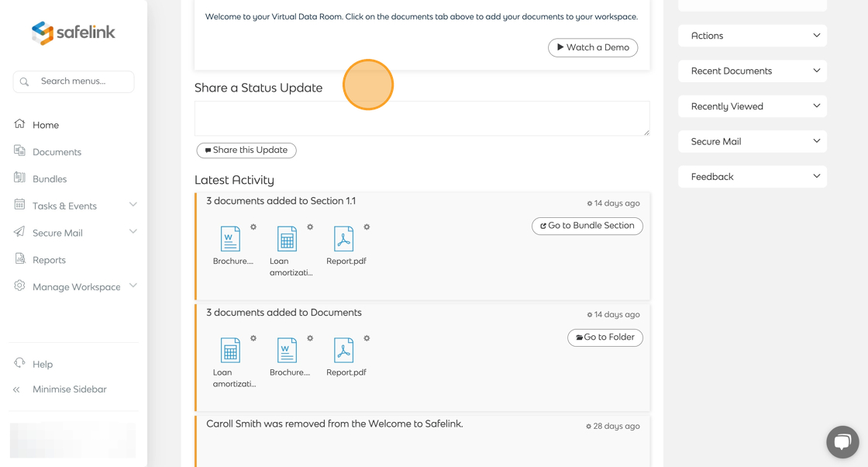Click the Watch a Demo button
This screenshot has height=467, width=868.
593,47
